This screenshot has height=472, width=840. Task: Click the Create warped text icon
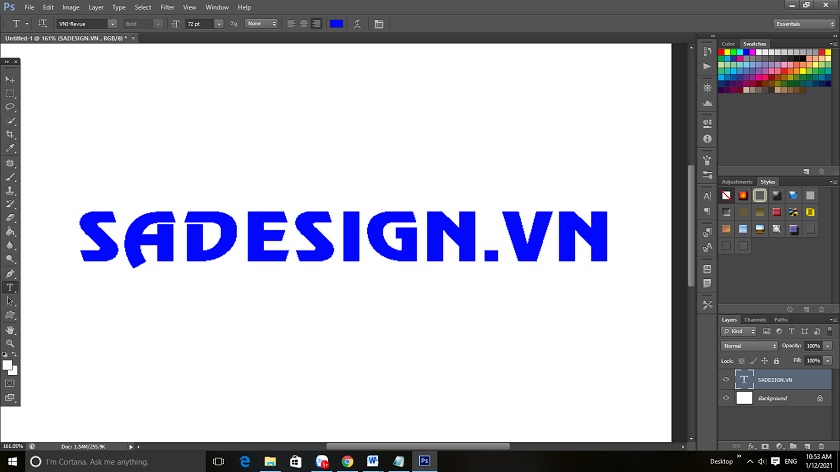pyautogui.click(x=357, y=24)
